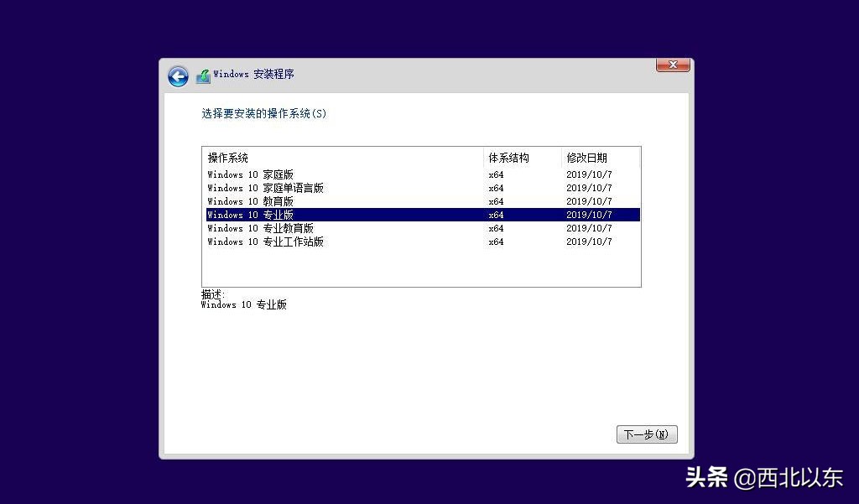Click the back navigation arrow icon

point(178,75)
